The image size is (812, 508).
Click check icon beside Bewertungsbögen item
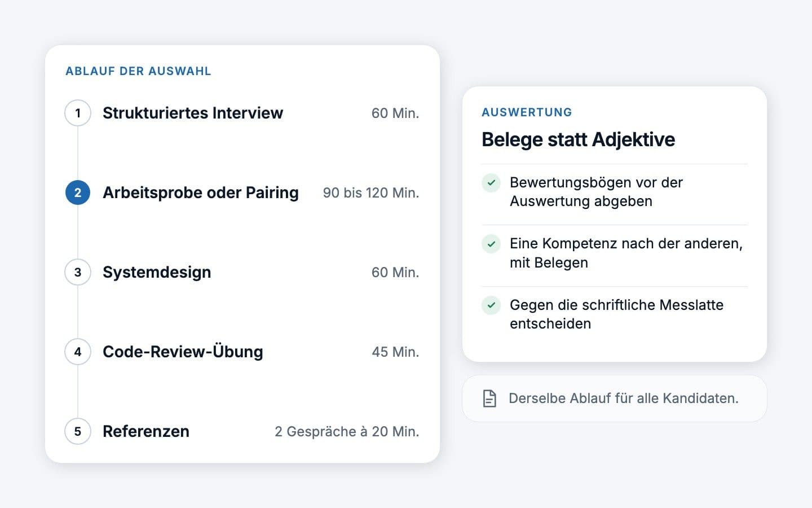click(491, 183)
